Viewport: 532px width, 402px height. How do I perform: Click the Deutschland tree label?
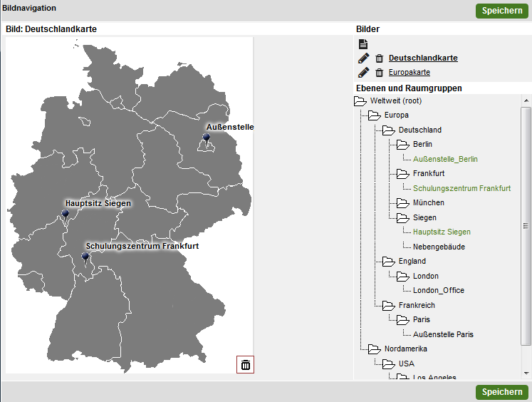tap(420, 130)
